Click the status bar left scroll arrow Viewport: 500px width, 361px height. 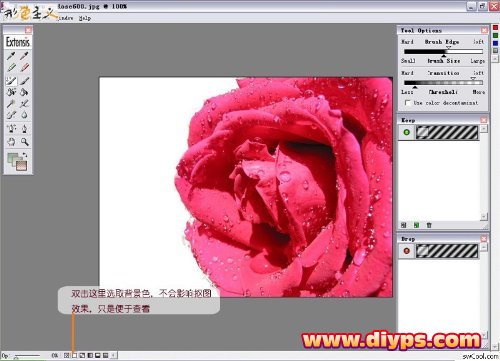point(114,356)
